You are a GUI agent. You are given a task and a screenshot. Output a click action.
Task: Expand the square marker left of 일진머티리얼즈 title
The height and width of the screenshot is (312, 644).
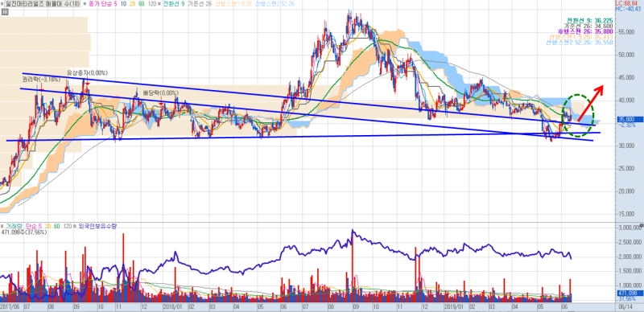coord(2,4)
